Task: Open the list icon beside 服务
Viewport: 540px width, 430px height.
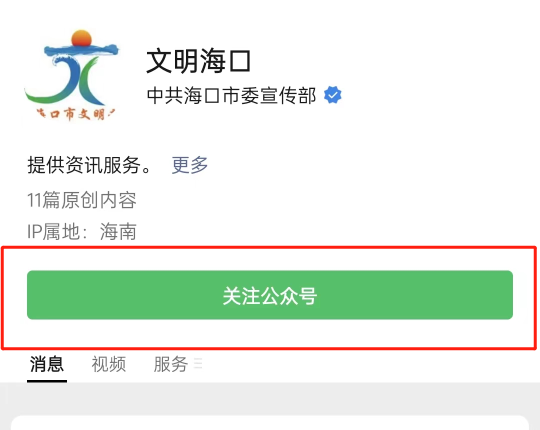Action: point(198,364)
